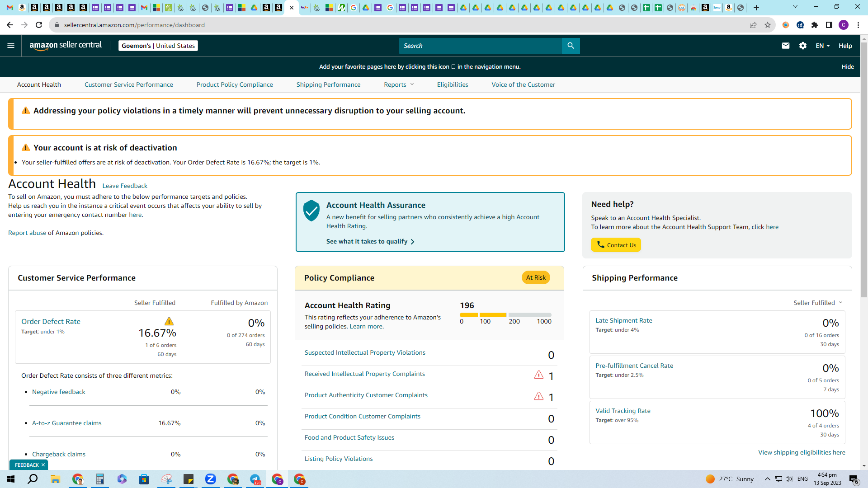Select the Account Health tab
Screen dimensions: 868x488
39,84
